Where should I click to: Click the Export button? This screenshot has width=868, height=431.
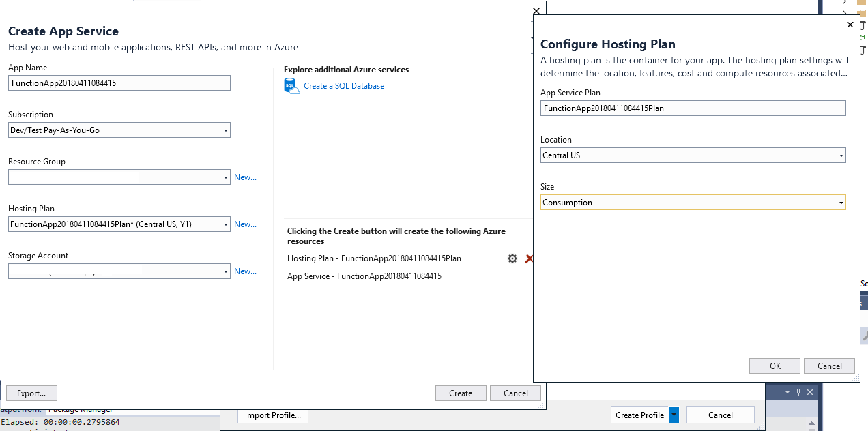(x=31, y=393)
